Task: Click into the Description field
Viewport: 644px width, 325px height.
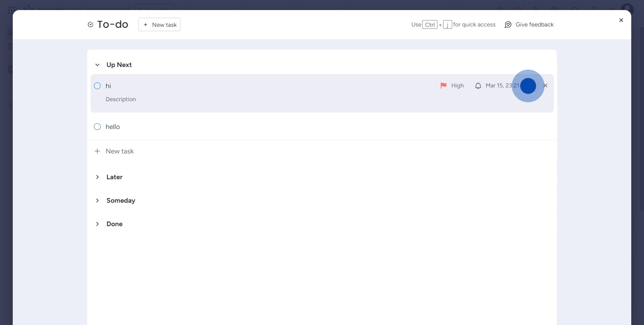Action: [x=121, y=100]
